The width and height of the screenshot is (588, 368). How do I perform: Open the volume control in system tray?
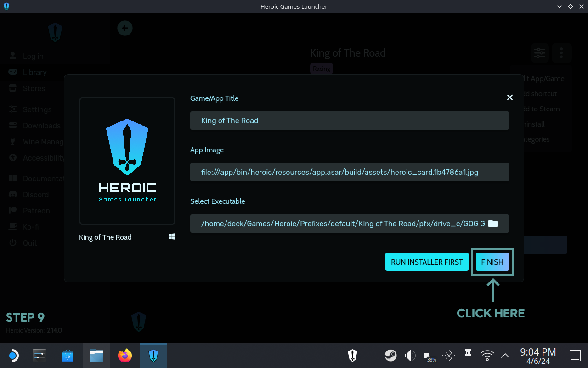click(409, 356)
